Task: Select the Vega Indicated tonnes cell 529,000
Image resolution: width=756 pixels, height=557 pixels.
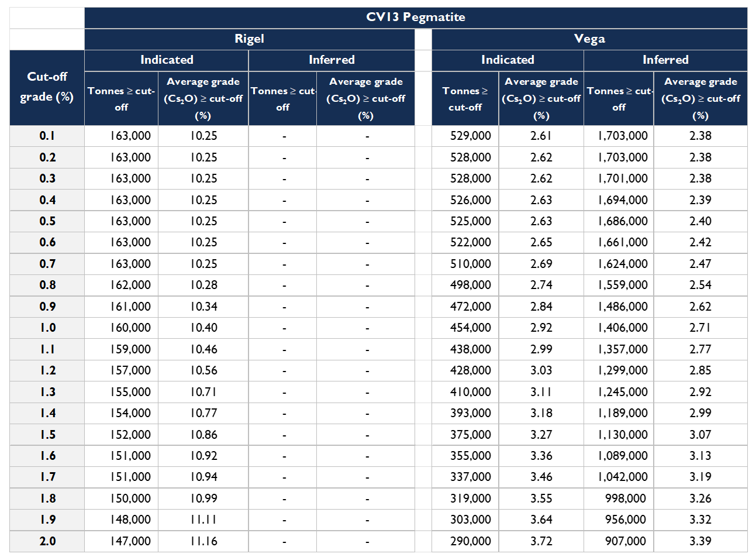Action: tap(470, 136)
